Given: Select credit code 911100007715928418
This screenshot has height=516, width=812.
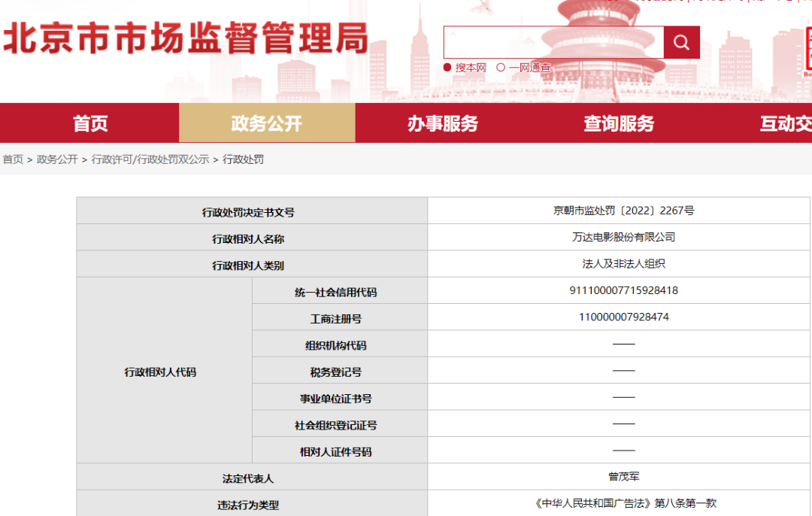Looking at the screenshot, I should click(x=623, y=290).
